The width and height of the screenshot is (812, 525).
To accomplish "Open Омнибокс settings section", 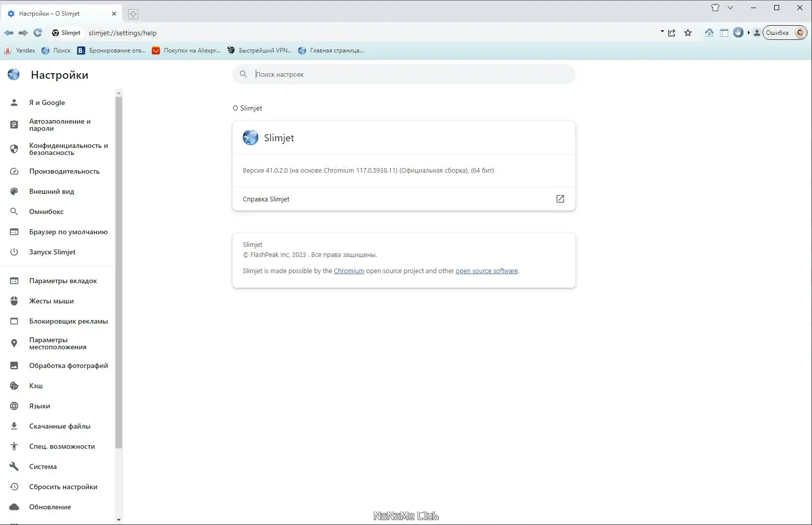I will pos(57,212).
